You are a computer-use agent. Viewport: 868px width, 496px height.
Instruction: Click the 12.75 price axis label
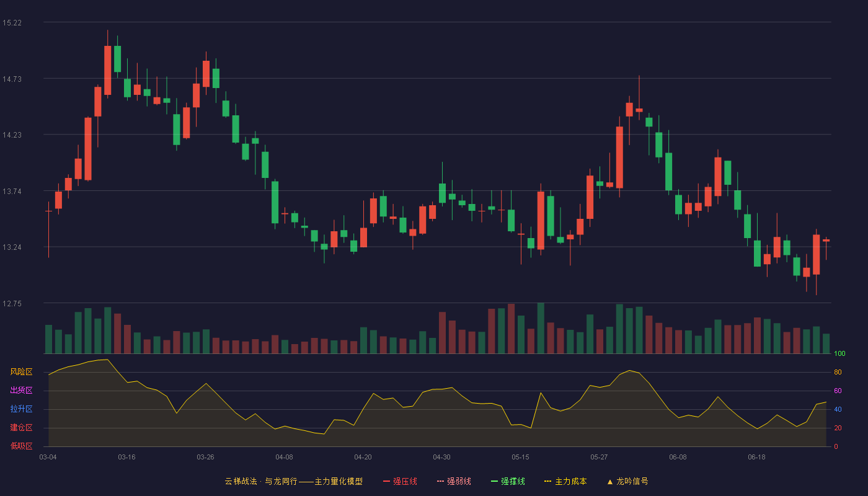12,304
